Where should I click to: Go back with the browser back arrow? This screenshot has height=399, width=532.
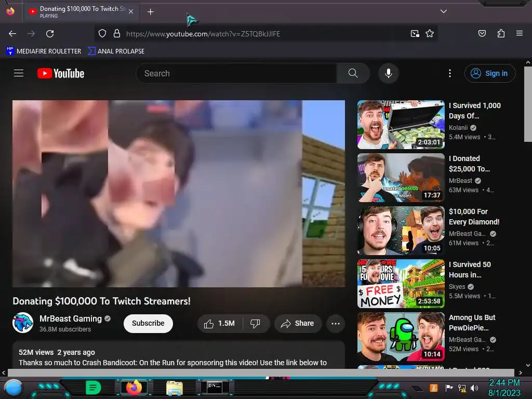coord(12,34)
